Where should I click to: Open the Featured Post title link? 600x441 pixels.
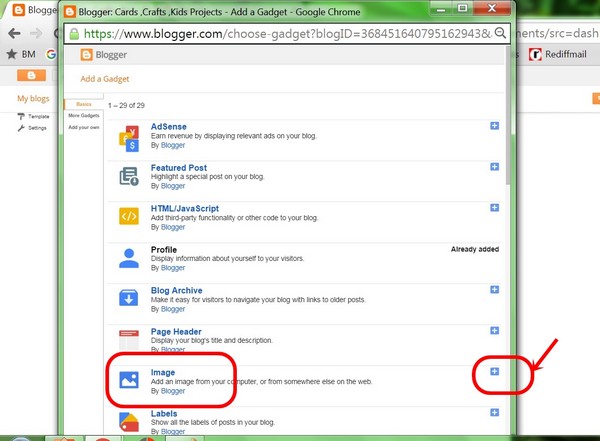pos(179,168)
